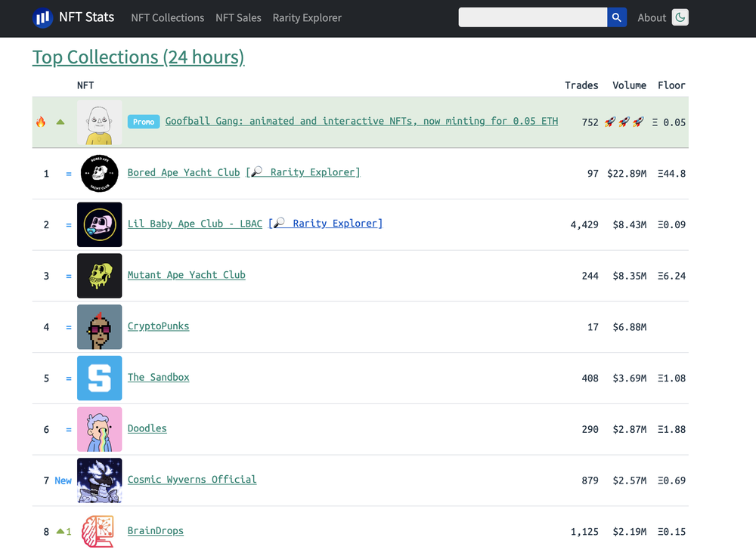Open the Goofball Gang avatar thumbnail
Image resolution: width=756 pixels, height=553 pixels.
99,122
